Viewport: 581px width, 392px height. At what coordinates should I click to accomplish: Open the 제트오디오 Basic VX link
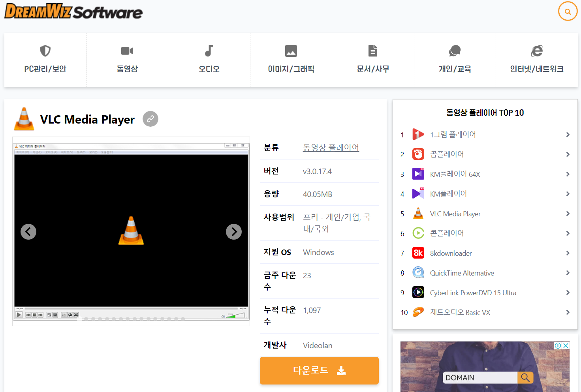coord(460,312)
